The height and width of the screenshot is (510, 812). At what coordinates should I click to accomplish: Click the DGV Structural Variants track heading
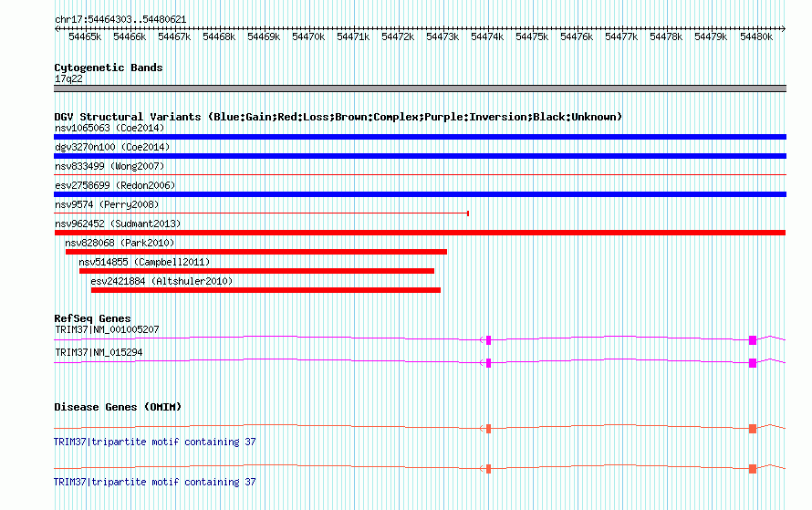tap(338, 117)
